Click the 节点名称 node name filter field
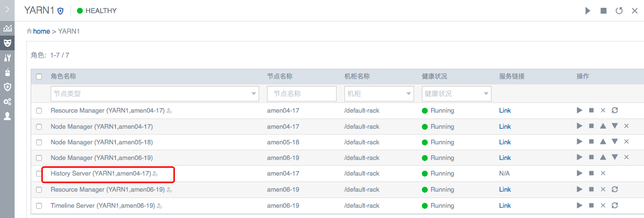The image size is (644, 218). point(302,94)
